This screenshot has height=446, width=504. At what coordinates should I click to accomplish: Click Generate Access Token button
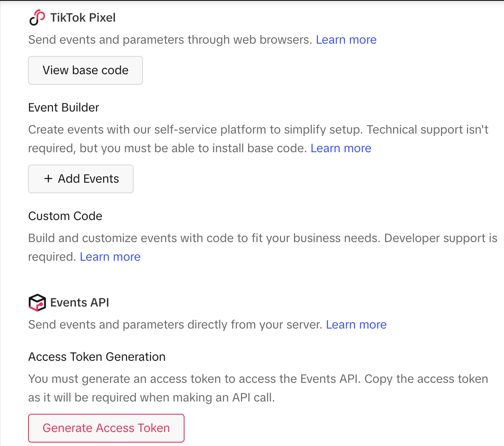106,428
